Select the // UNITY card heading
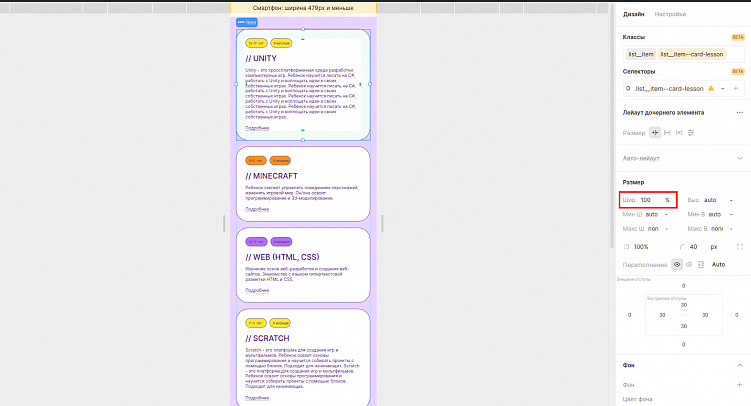The width and height of the screenshot is (751, 406). click(261, 58)
